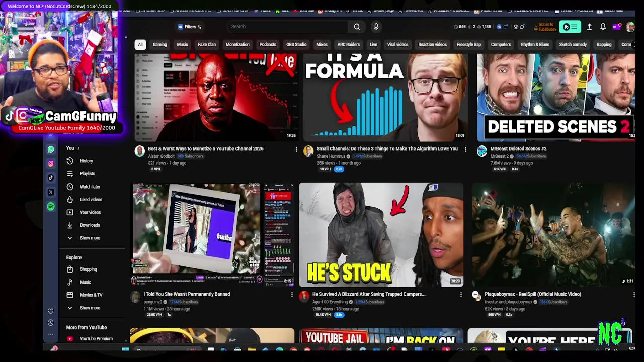
Task: Open Your videos in the sidebar
Action: pyautogui.click(x=90, y=212)
